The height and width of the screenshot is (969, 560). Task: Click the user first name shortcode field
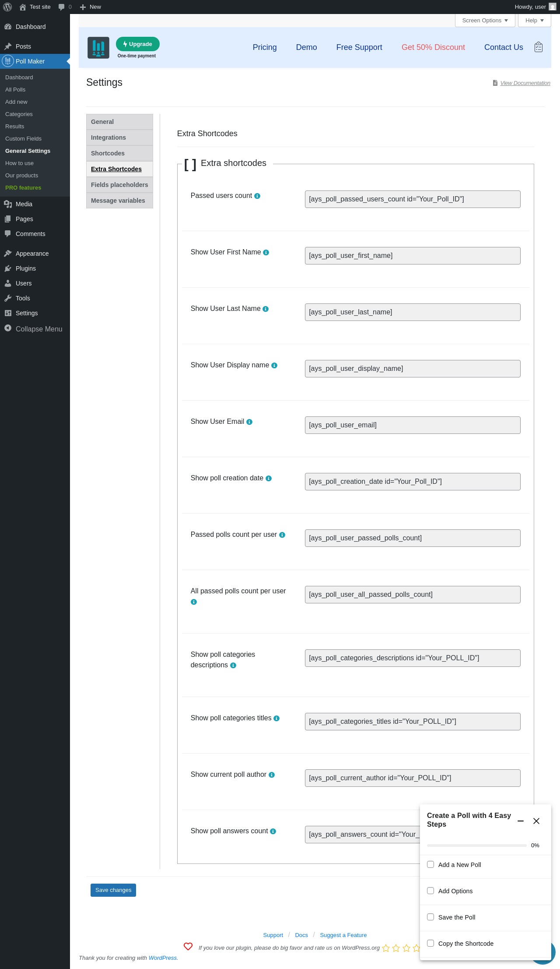(412, 256)
